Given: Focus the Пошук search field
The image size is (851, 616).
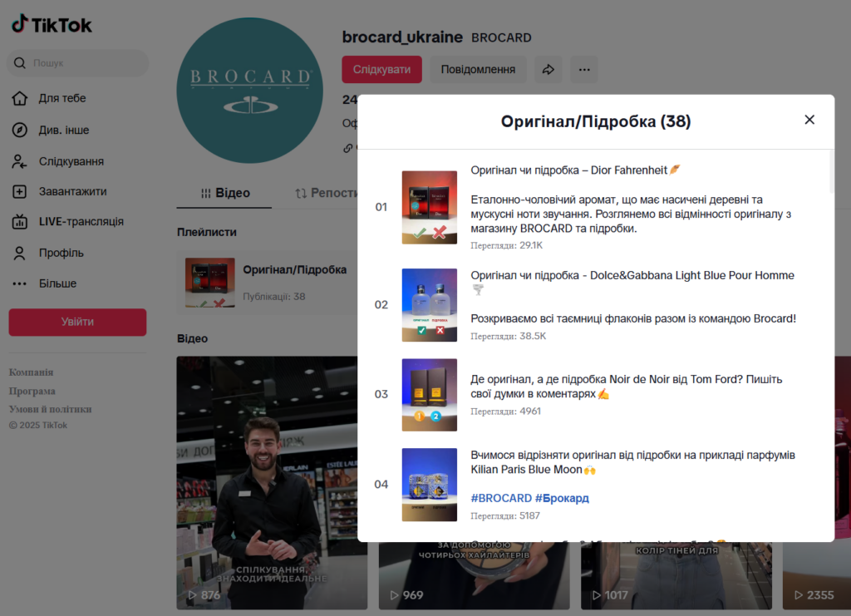Looking at the screenshot, I should click(77, 63).
